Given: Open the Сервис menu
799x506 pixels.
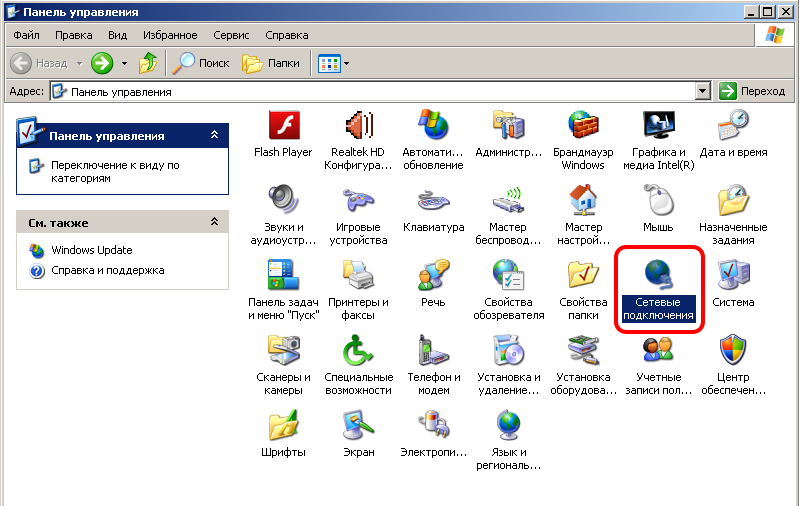Looking at the screenshot, I should point(231,35).
